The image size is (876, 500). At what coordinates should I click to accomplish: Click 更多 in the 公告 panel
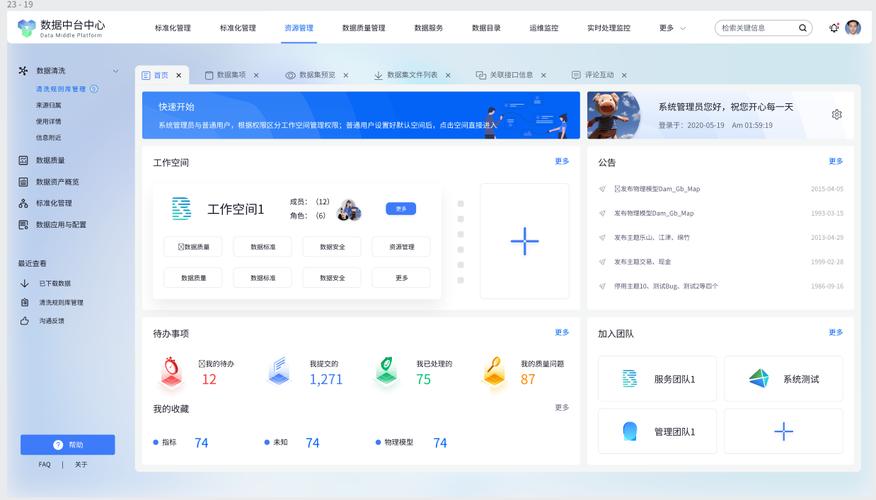coord(836,161)
